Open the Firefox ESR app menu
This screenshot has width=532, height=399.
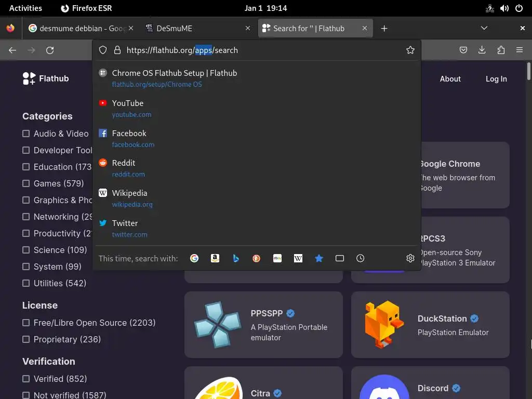[86, 8]
